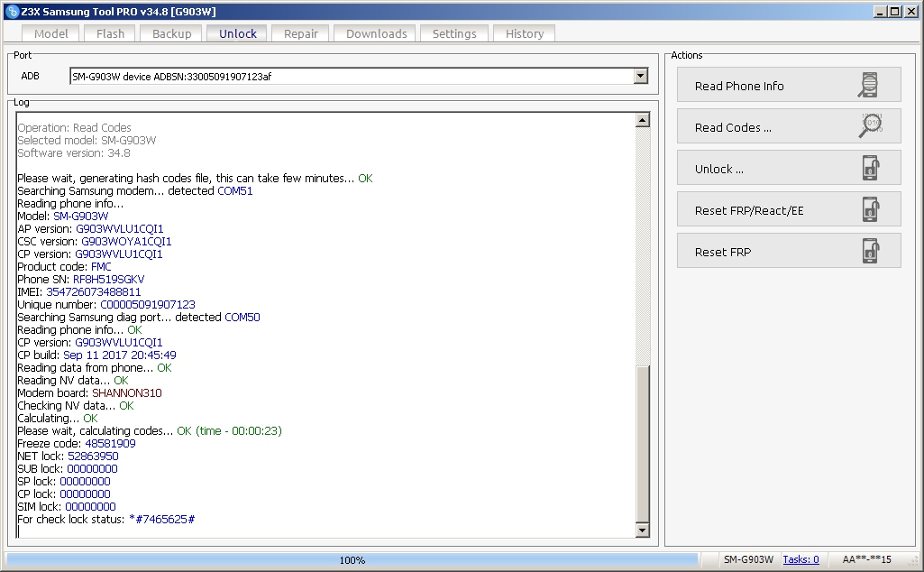Maximize the Z3X Samsung Tool window
The image size is (924, 572).
point(894,12)
